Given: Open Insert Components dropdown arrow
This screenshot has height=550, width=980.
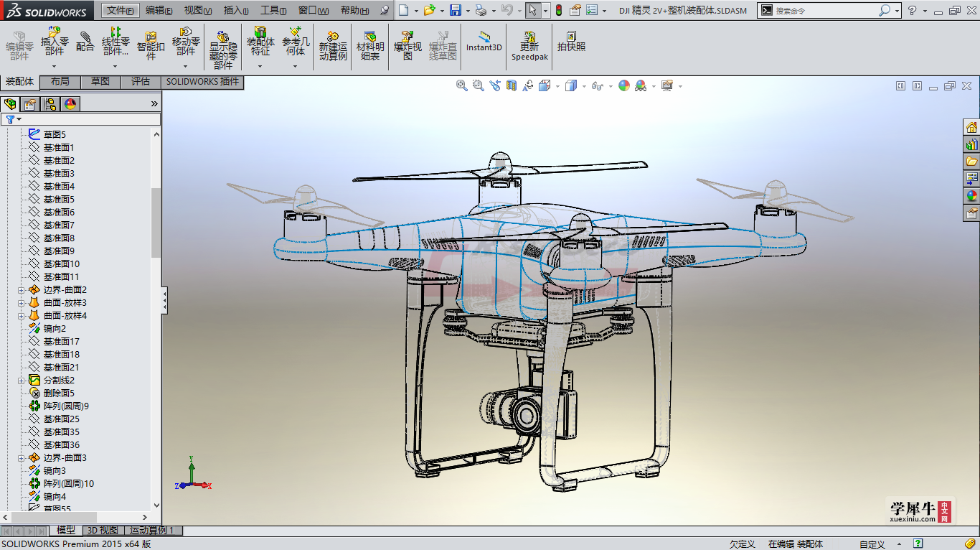Looking at the screenshot, I should [x=54, y=66].
